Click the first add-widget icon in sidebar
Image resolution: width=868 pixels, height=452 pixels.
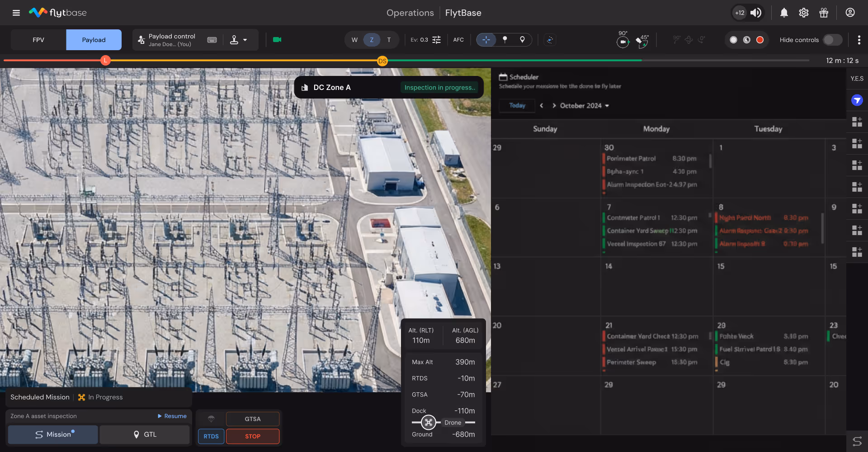[857, 122]
